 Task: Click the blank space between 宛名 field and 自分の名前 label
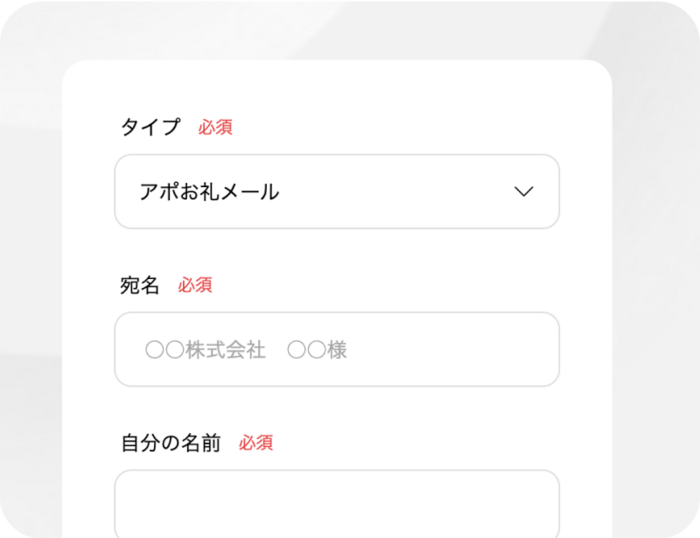[x=337, y=409]
